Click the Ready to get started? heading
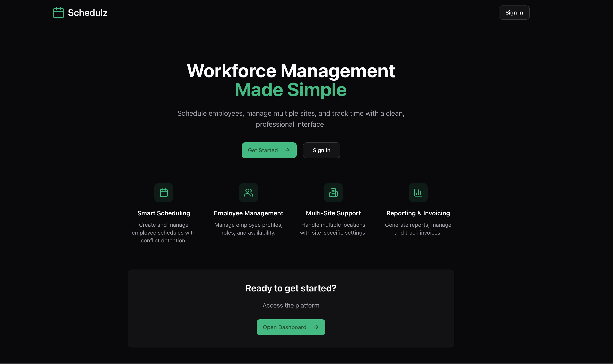This screenshot has height=364, width=613. 291,288
